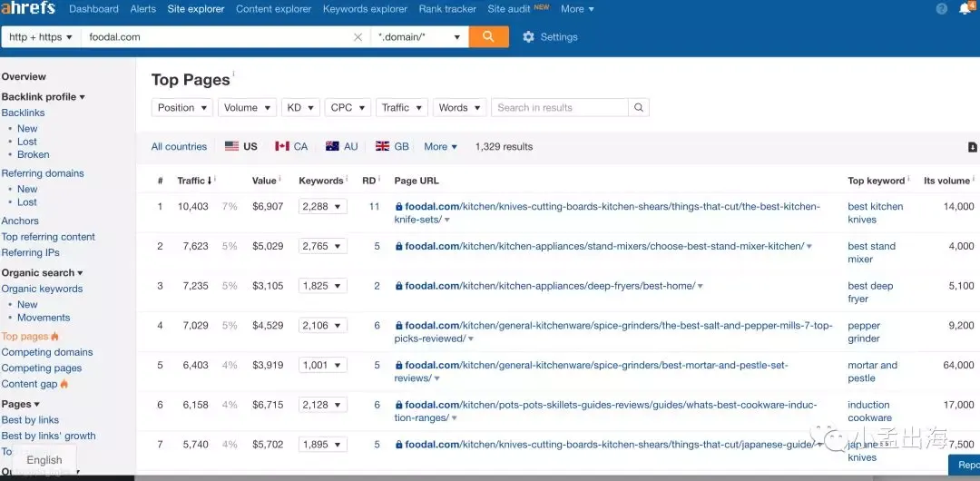
Task: Click lock icon on salt-and-pepper-mills URL
Action: click(398, 326)
